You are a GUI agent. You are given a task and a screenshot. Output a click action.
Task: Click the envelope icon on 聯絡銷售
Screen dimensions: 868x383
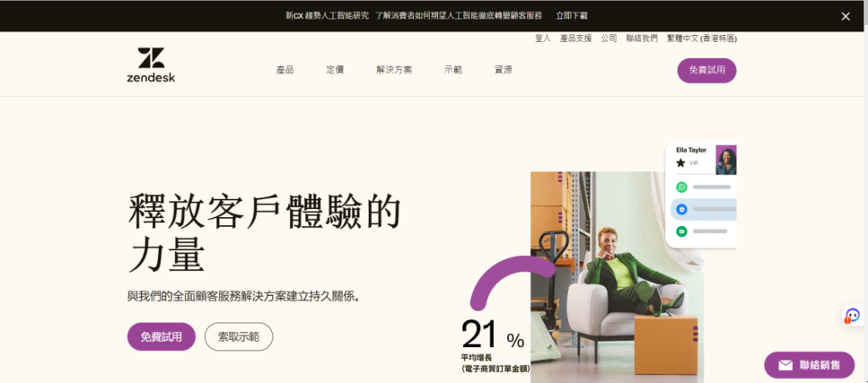click(x=785, y=365)
